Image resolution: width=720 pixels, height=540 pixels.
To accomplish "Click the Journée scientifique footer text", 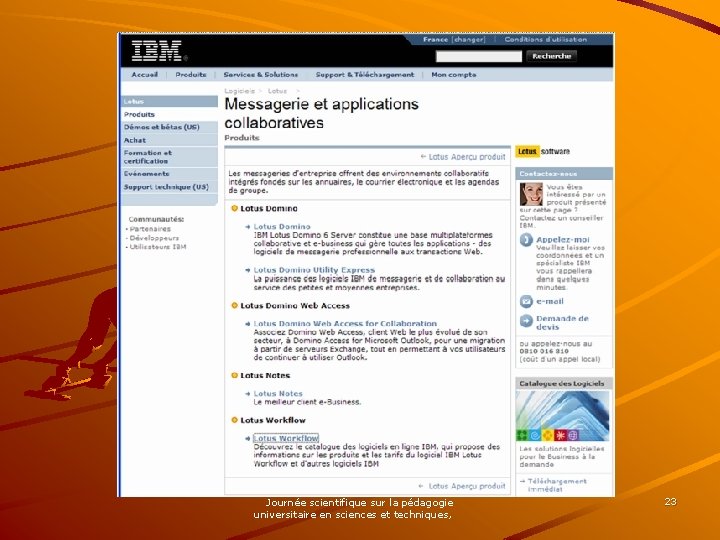I will (x=353, y=509).
